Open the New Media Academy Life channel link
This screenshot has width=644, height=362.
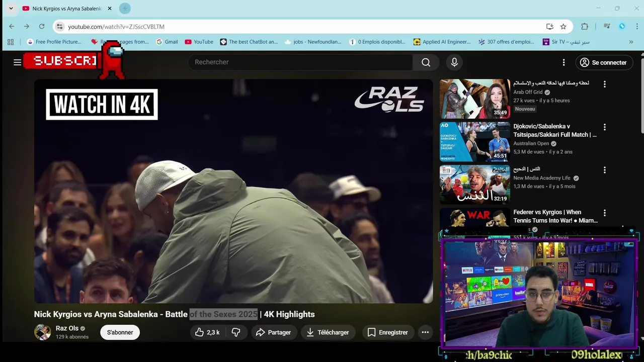[x=542, y=178]
